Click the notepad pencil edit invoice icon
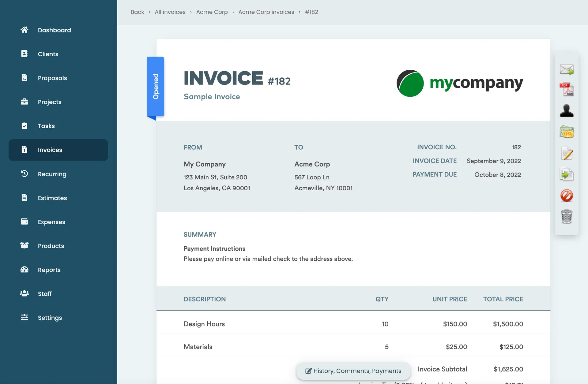The height and width of the screenshot is (384, 588). [567, 153]
